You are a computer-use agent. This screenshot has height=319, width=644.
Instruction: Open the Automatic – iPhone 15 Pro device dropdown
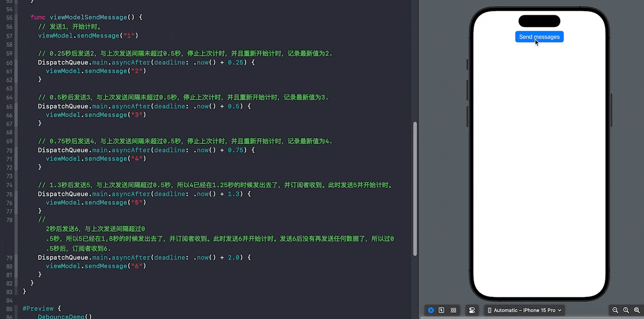point(526,310)
